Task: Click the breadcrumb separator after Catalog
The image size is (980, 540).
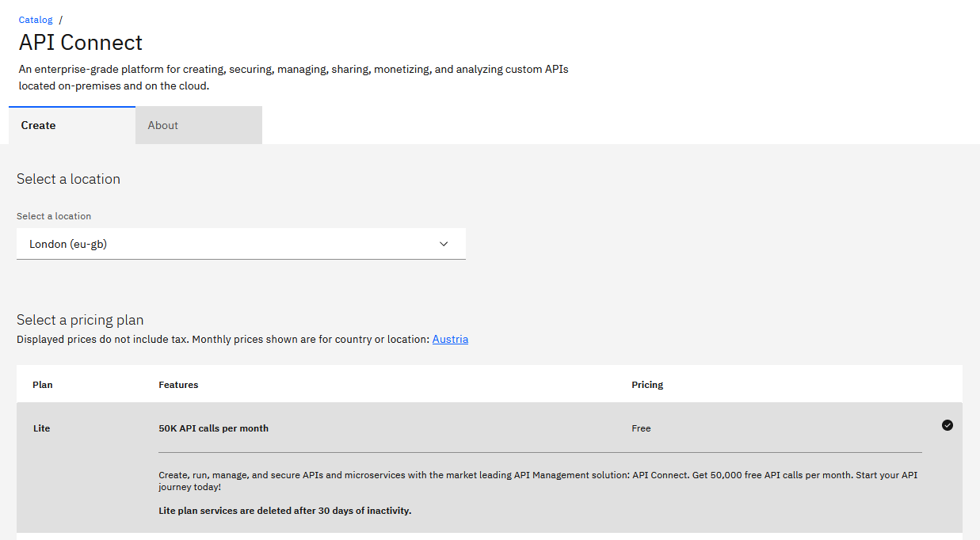Action: 59,19
